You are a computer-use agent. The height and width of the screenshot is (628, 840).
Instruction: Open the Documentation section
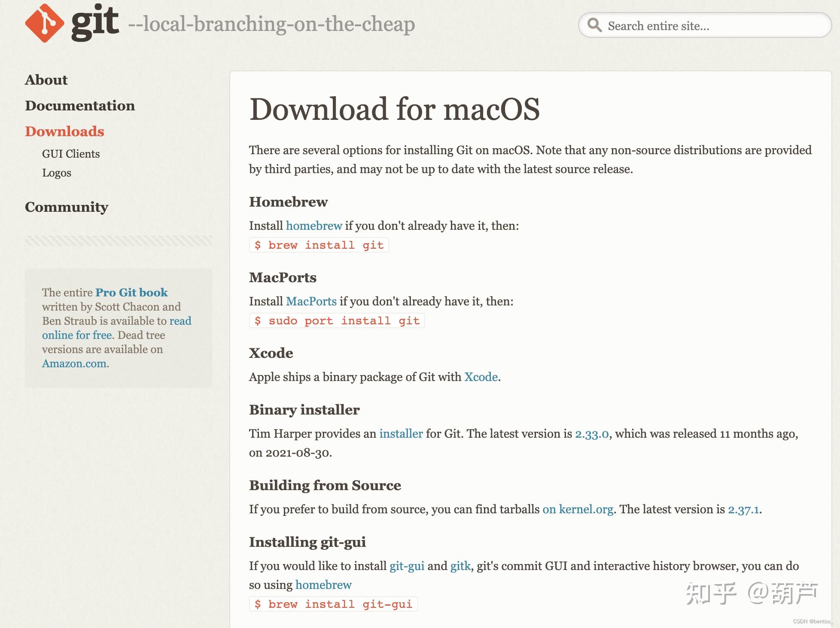(x=80, y=106)
